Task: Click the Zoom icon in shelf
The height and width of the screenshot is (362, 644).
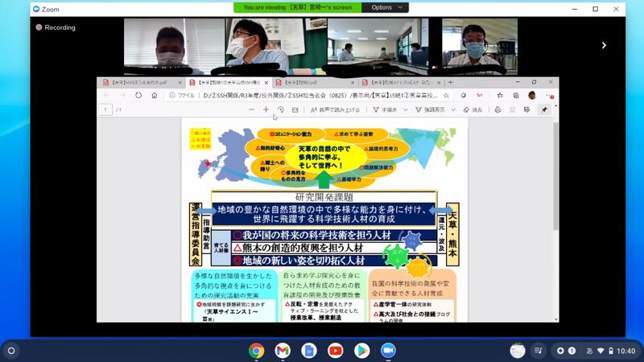Action: (388, 350)
